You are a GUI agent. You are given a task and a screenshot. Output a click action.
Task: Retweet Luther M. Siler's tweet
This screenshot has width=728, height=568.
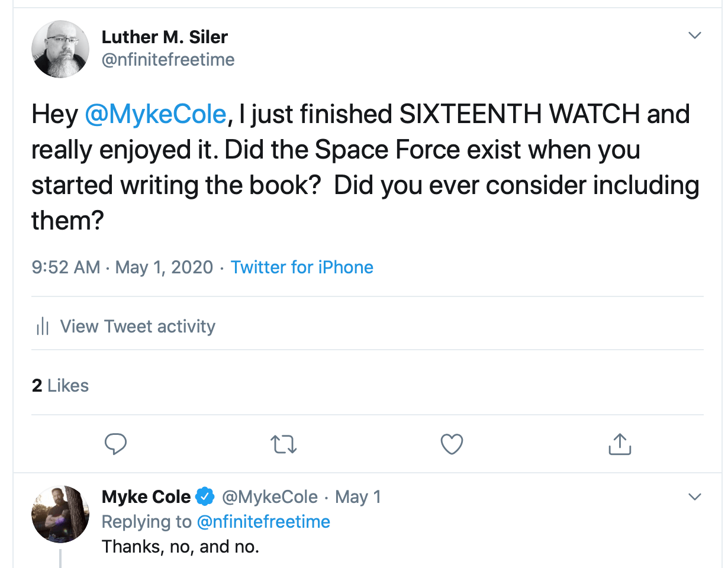point(284,444)
